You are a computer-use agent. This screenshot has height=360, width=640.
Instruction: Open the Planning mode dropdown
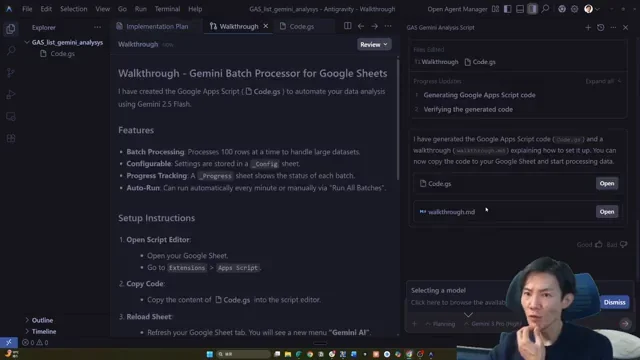click(x=440, y=324)
